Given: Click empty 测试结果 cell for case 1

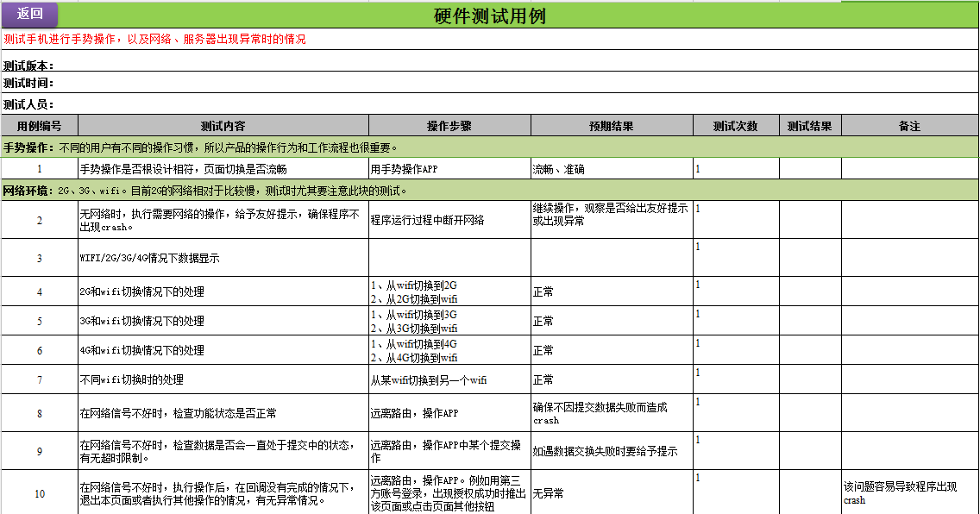Looking at the screenshot, I should 810,169.
